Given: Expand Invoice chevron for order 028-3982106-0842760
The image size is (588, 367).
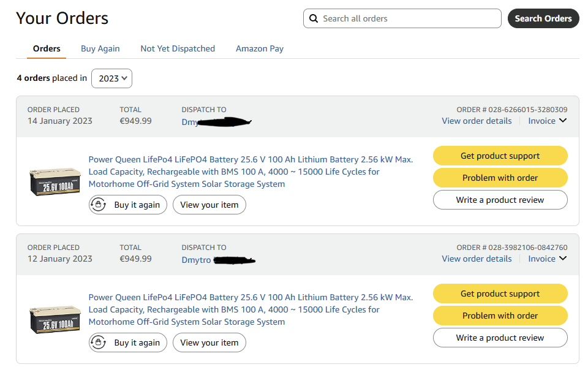Looking at the screenshot, I should coord(563,259).
